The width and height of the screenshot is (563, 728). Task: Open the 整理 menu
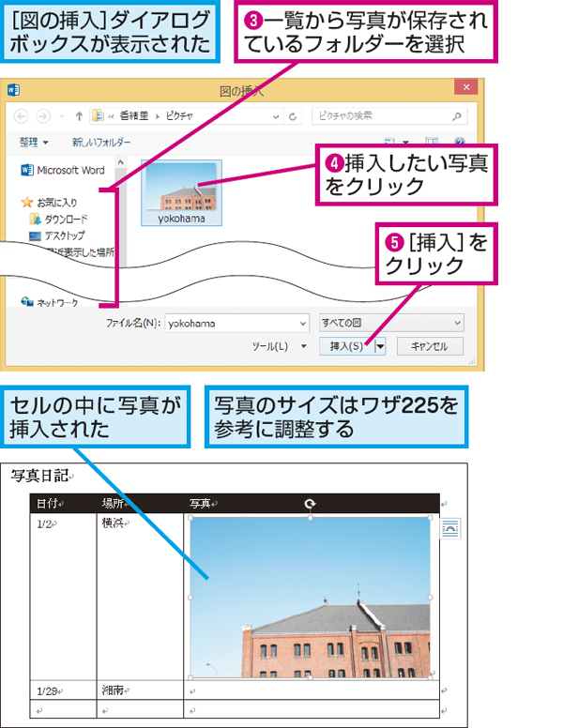click(34, 142)
